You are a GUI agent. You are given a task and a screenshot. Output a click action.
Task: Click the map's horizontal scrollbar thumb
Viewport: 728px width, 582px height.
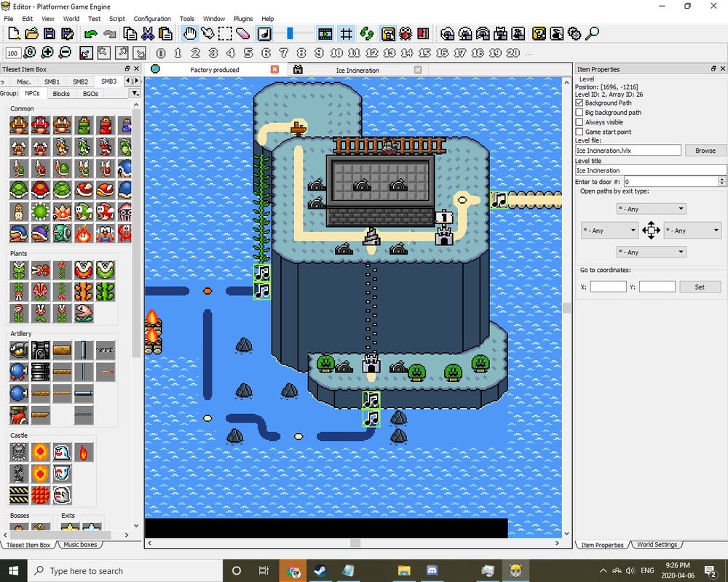click(355, 543)
